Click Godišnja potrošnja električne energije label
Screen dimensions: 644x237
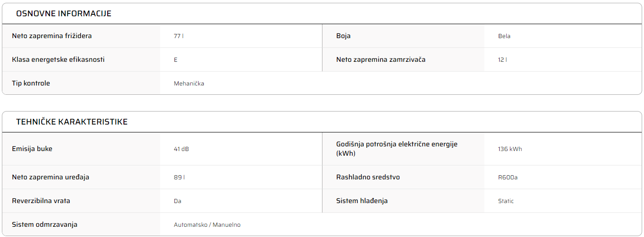click(x=397, y=149)
